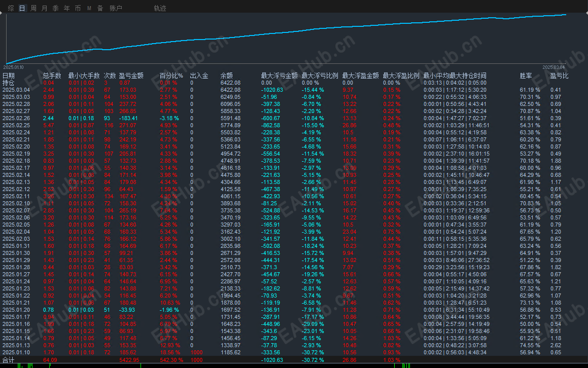Image resolution: width=588 pixels, height=368 pixels.
Task: Select the 年 yearly tab
Action: (x=67, y=8)
